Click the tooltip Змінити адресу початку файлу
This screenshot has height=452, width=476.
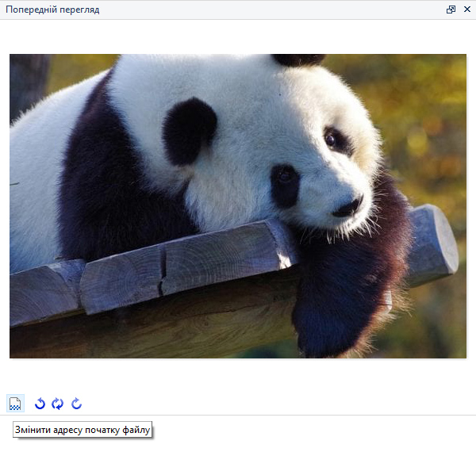[x=83, y=430]
